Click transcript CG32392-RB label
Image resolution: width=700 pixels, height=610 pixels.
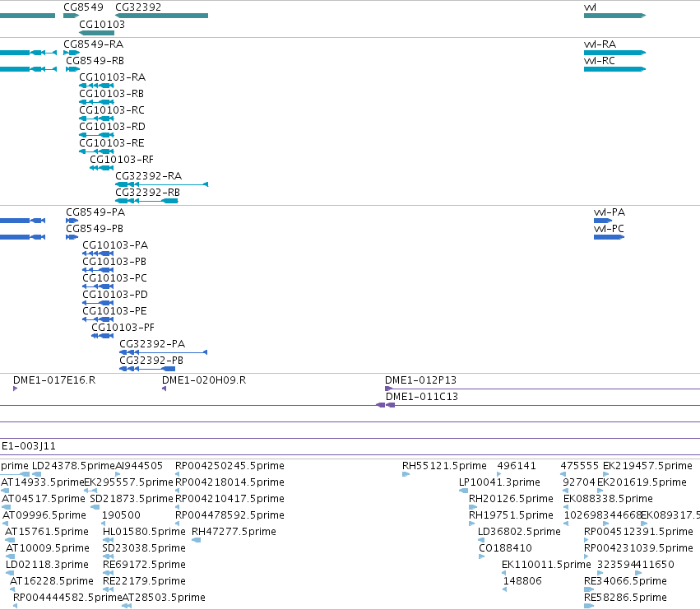pos(147,193)
